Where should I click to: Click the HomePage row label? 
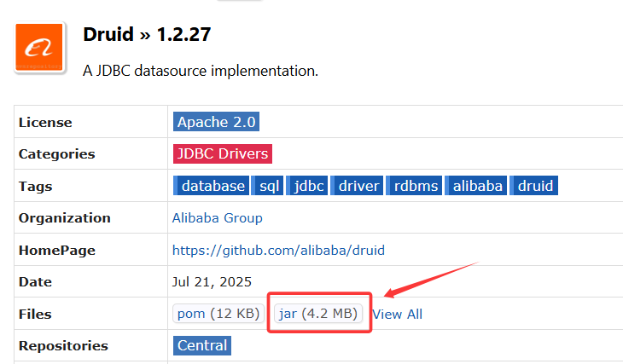pos(57,251)
